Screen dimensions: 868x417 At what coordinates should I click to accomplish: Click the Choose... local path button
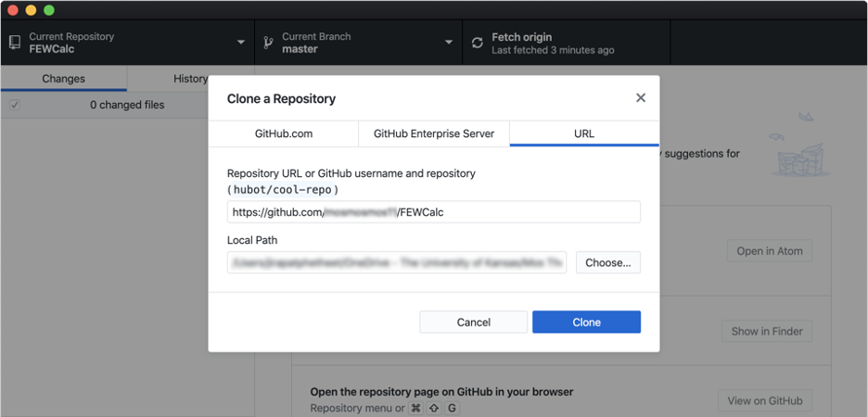point(607,262)
